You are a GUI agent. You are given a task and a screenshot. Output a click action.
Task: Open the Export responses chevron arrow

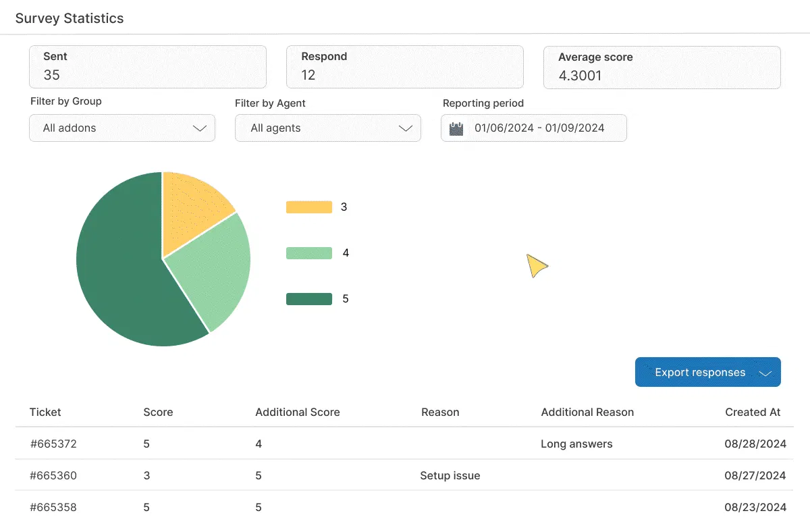tap(765, 373)
